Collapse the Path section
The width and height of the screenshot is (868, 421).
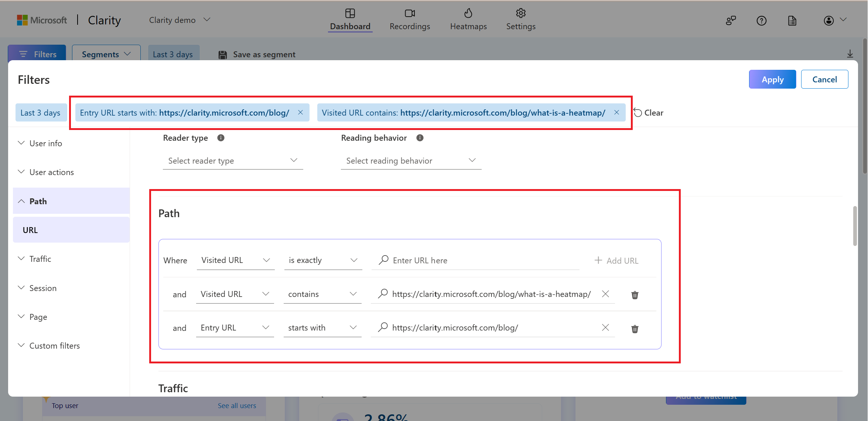point(71,201)
